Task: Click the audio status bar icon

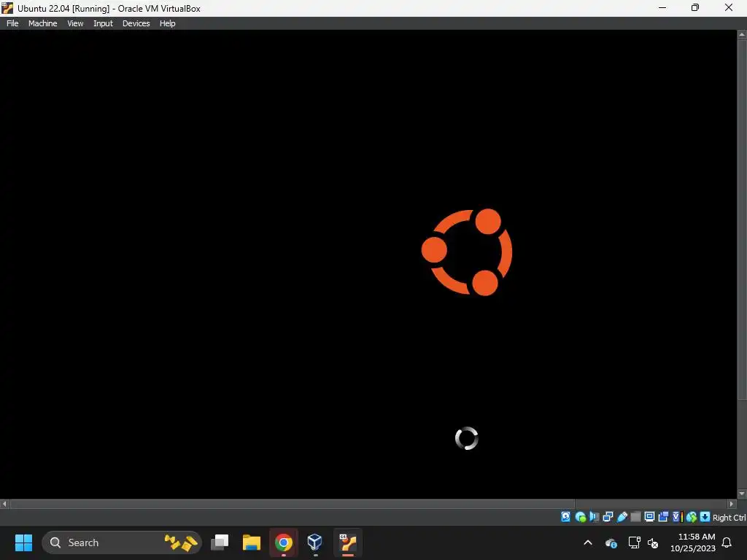Action: [594, 517]
